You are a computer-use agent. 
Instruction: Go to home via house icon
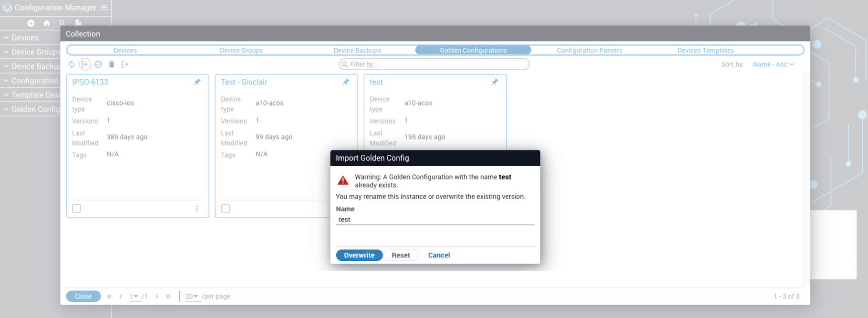[x=47, y=23]
